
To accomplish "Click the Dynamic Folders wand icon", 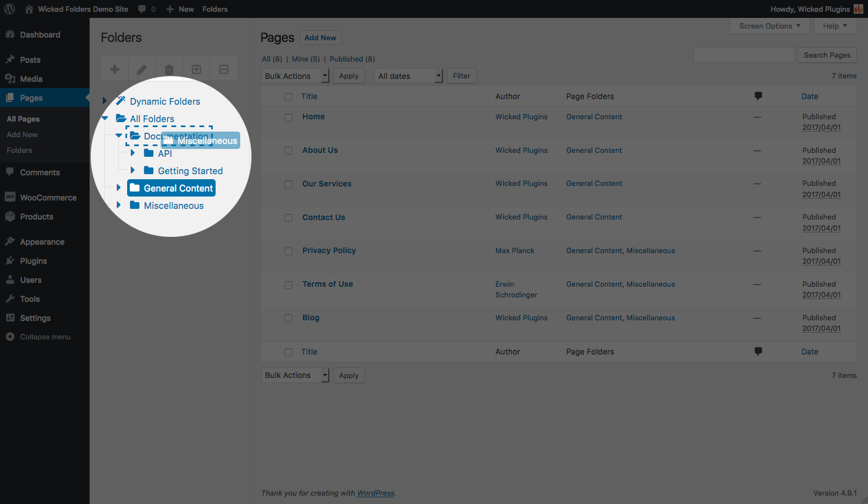I will [121, 101].
